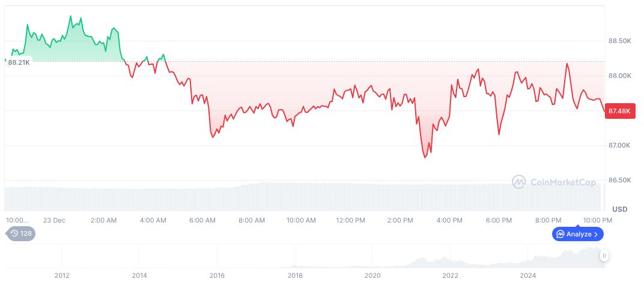Click the red 87.48K current price tag
644x282 pixels.
pos(619,111)
